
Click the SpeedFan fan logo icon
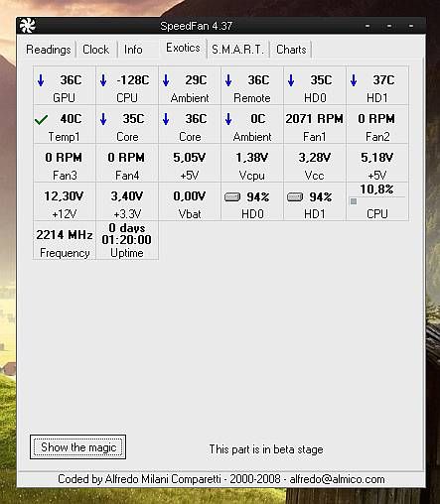pyautogui.click(x=27, y=26)
